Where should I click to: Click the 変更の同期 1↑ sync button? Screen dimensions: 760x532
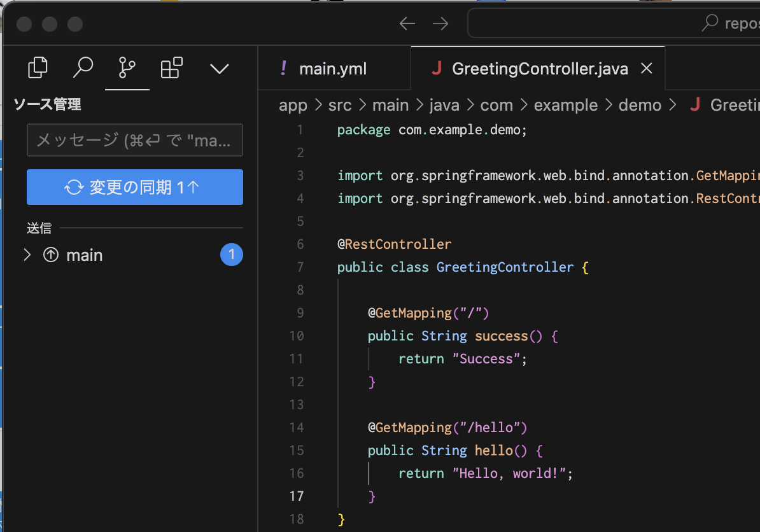point(135,187)
